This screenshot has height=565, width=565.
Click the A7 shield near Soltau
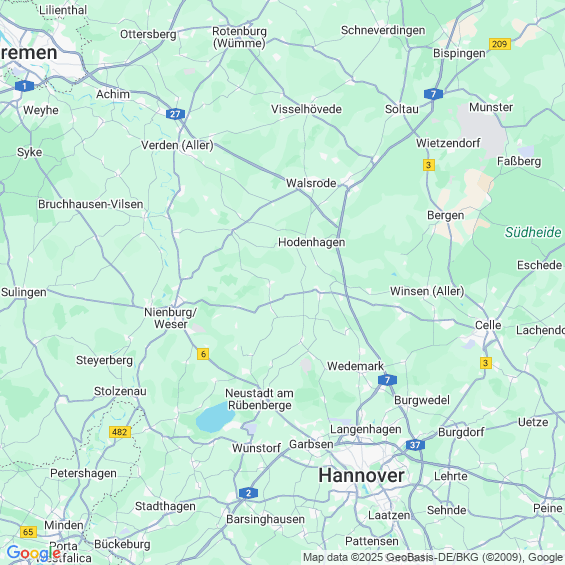[x=433, y=94]
